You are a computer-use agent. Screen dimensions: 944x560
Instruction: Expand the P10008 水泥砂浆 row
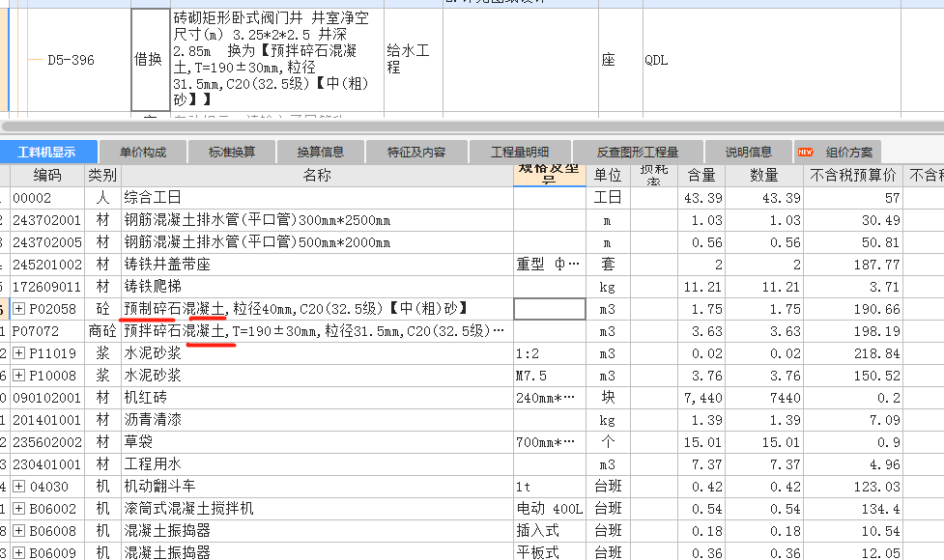pos(19,376)
